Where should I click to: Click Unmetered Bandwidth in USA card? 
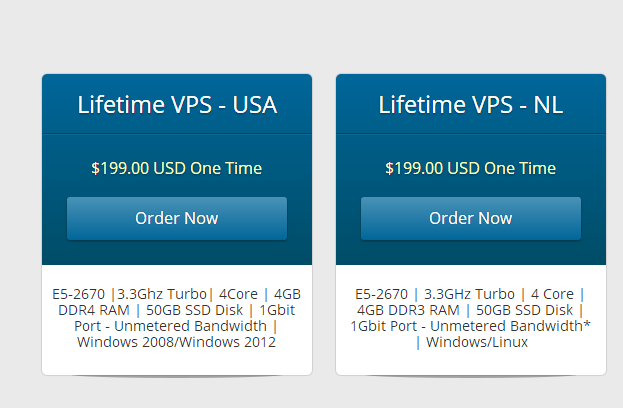coord(190,326)
